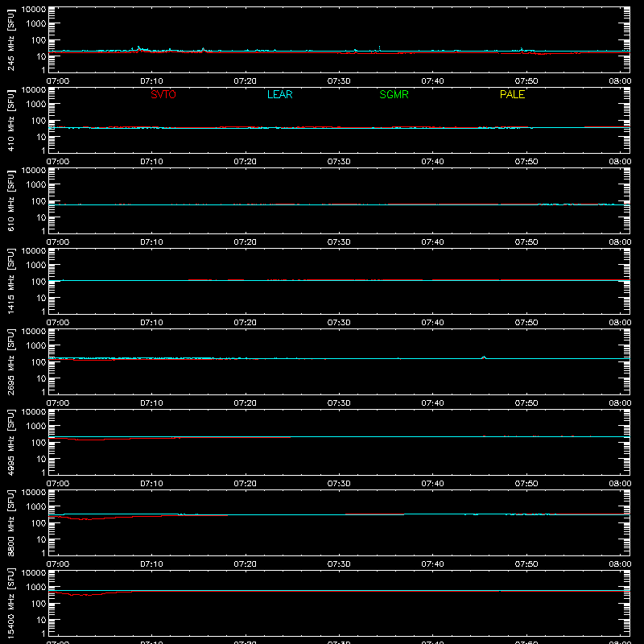Select the 410 MHz [SFU] axis title
This screenshot has height=644, width=644.
(10, 120)
